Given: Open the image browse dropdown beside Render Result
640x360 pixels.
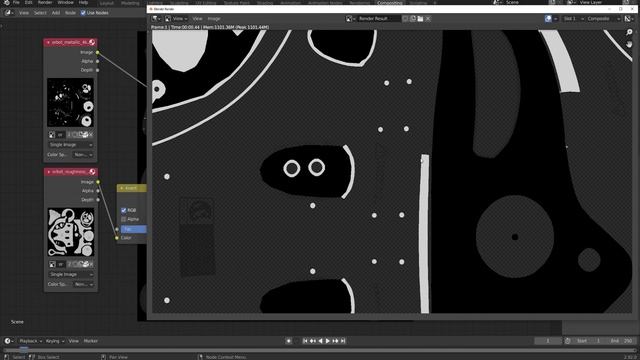Looking at the screenshot, I should pyautogui.click(x=351, y=19).
